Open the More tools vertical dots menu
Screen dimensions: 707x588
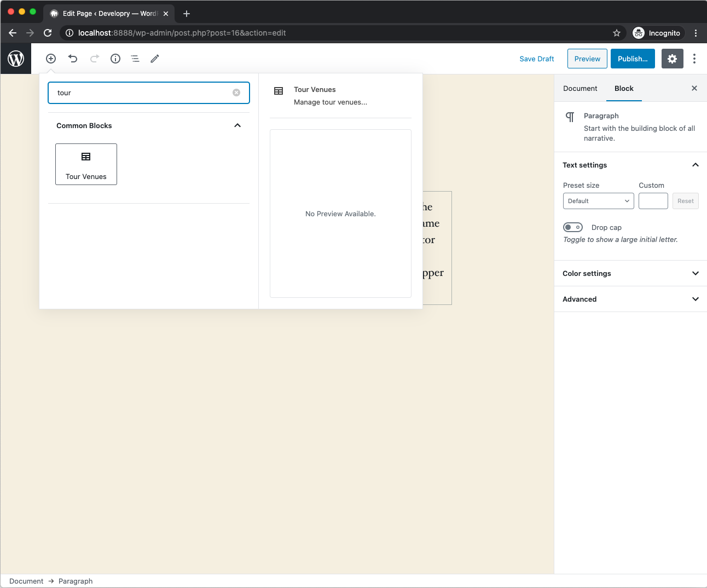click(694, 59)
